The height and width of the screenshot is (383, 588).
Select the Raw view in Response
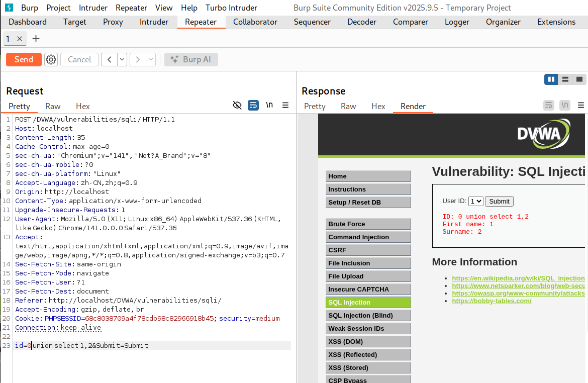[348, 106]
